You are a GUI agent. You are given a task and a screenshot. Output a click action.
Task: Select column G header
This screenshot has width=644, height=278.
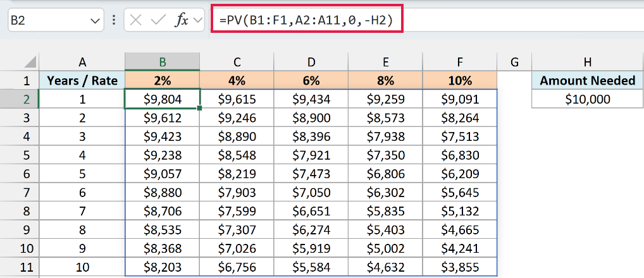[x=514, y=62]
